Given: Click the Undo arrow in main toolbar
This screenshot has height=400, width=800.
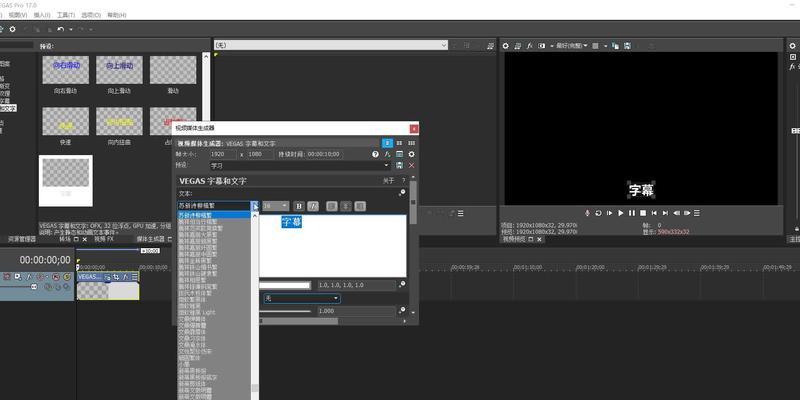Looking at the screenshot, I should [61, 30].
